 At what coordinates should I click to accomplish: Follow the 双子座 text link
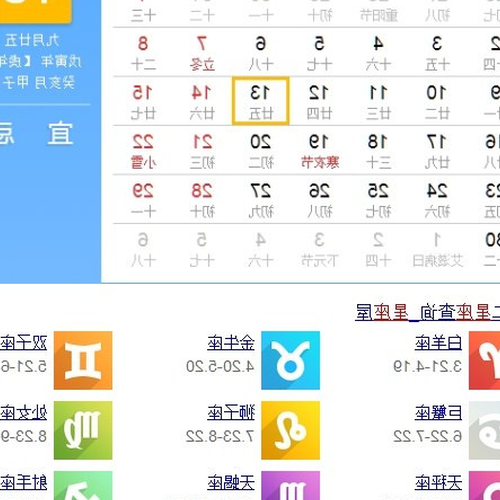click(23, 343)
